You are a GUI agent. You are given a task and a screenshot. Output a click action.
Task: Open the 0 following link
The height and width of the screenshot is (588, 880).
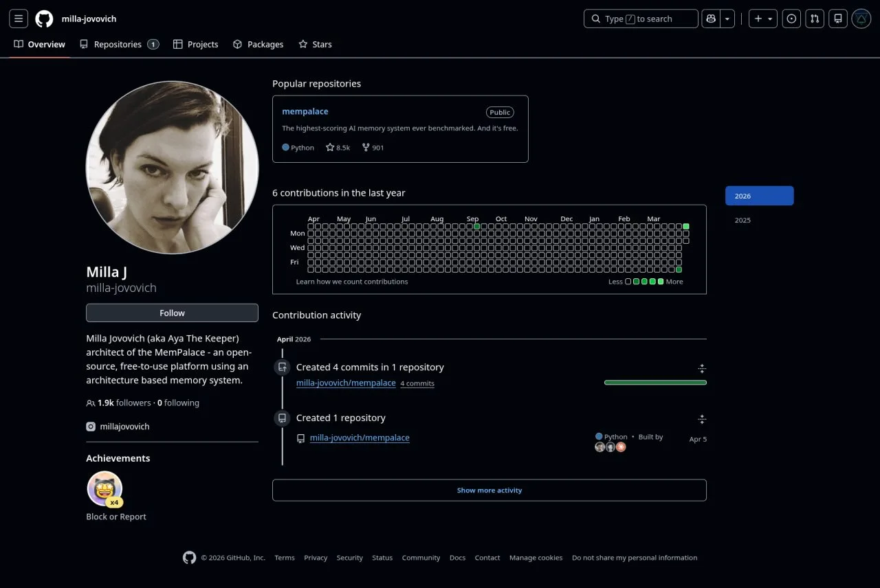coord(178,403)
